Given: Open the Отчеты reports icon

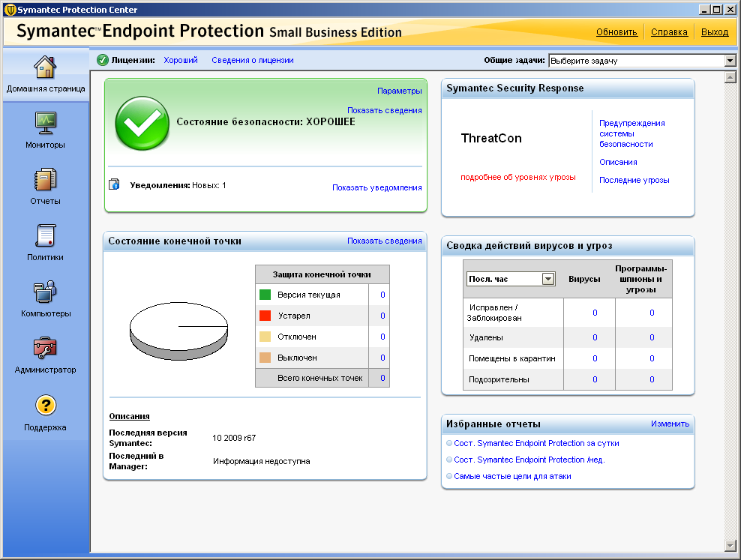Looking at the screenshot, I should coord(45,180).
